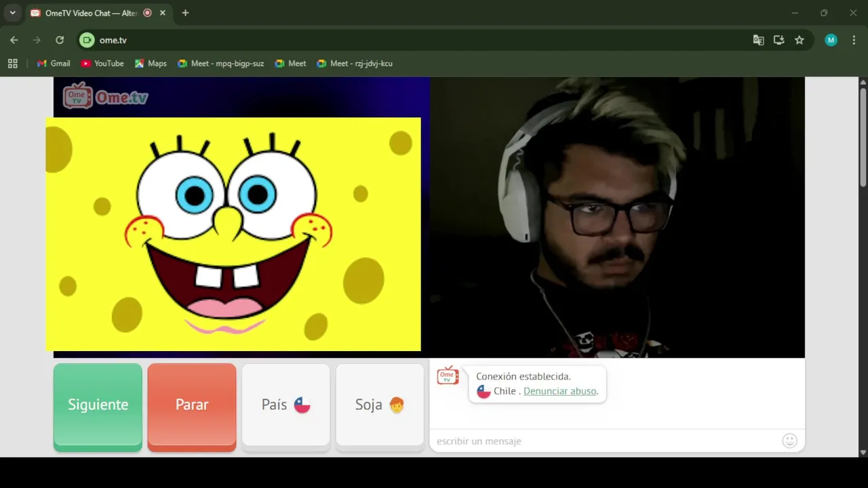Click the Chile flag in chat message

pyautogui.click(x=484, y=392)
